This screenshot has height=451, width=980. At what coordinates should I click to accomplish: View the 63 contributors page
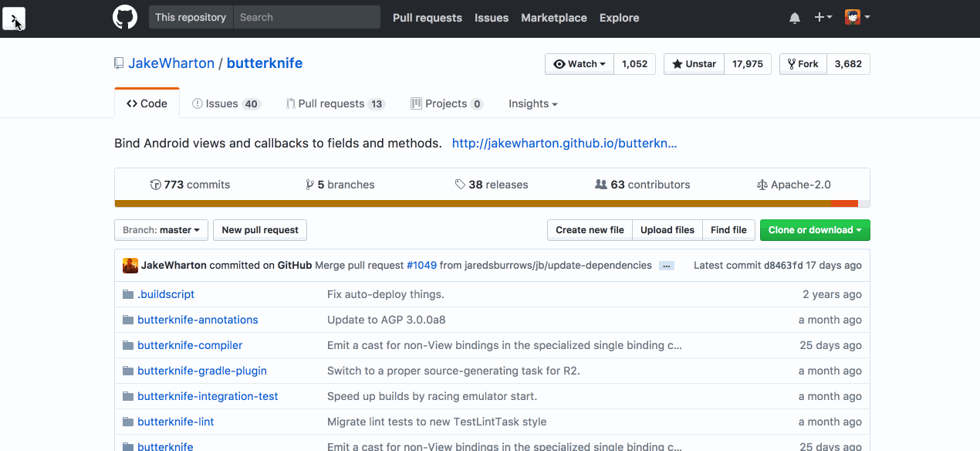click(x=643, y=185)
